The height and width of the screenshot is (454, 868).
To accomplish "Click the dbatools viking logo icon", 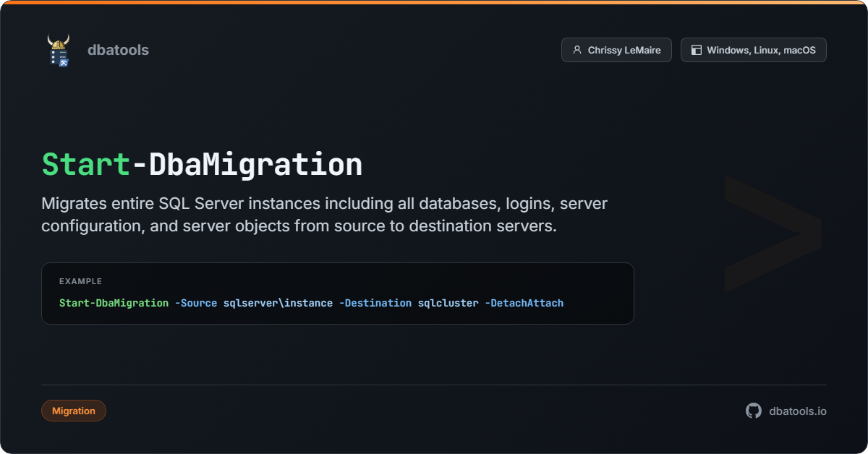I will coord(59,50).
